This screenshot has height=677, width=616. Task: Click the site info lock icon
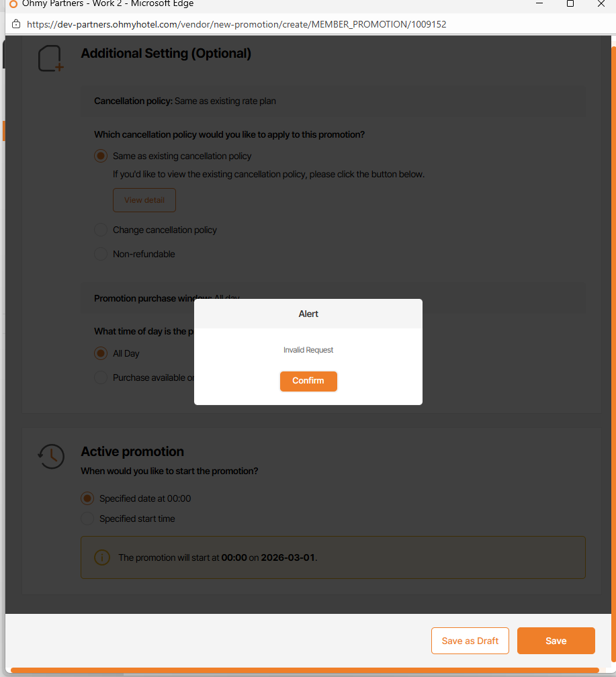coord(16,24)
